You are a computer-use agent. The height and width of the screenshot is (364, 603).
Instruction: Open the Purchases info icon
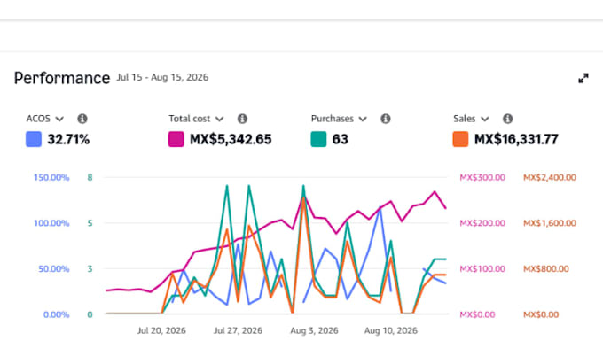pos(386,119)
